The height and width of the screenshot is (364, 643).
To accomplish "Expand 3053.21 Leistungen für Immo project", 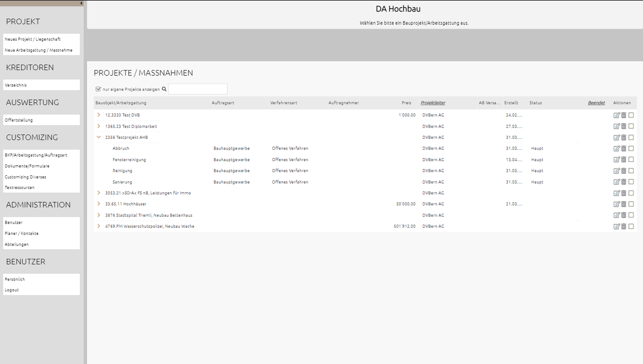I will [99, 193].
